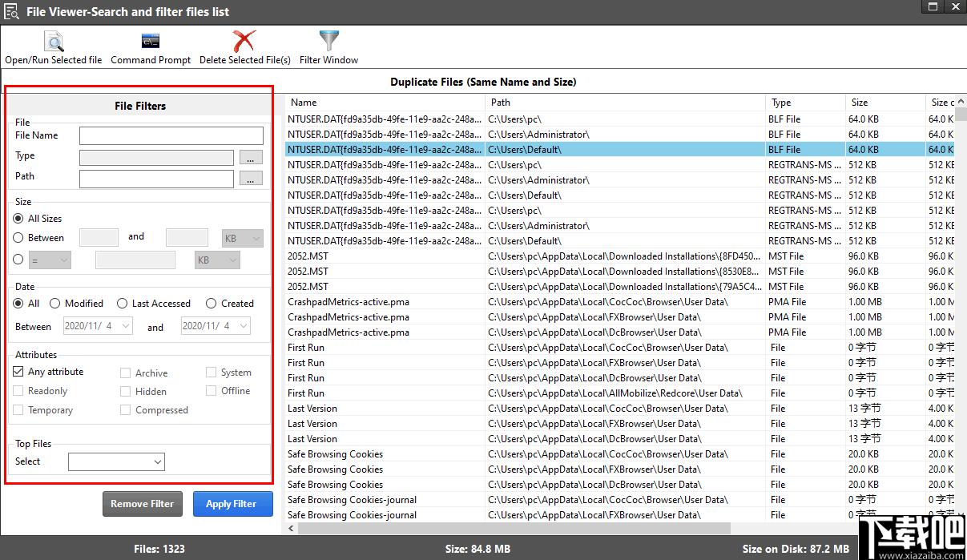Click the operator size value field
This screenshot has height=560, width=967.
[135, 260]
